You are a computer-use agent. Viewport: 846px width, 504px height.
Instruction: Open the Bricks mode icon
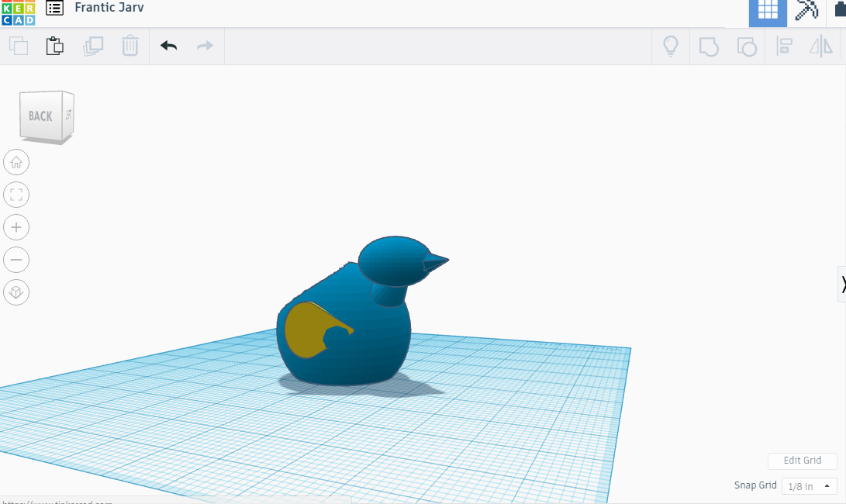click(x=840, y=11)
